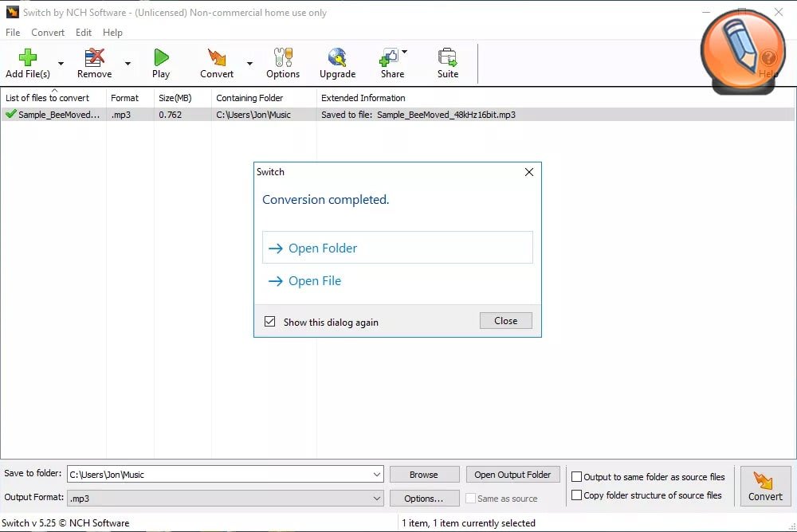Open the Save to folder dropdown
This screenshot has width=797, height=532.
377,475
